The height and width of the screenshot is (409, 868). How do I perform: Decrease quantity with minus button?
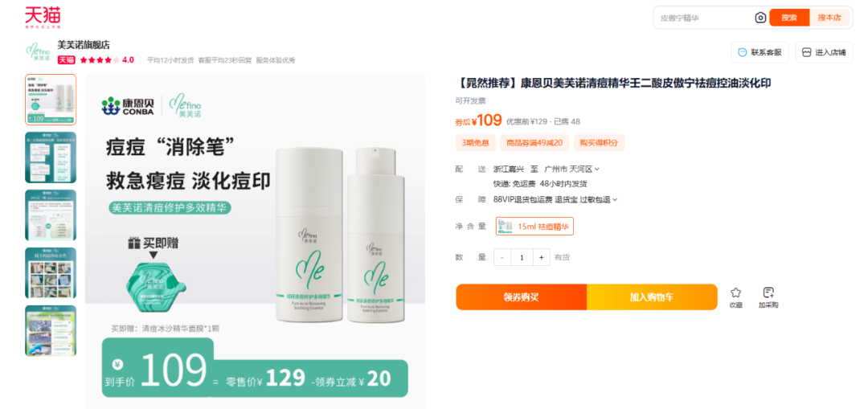click(x=502, y=257)
